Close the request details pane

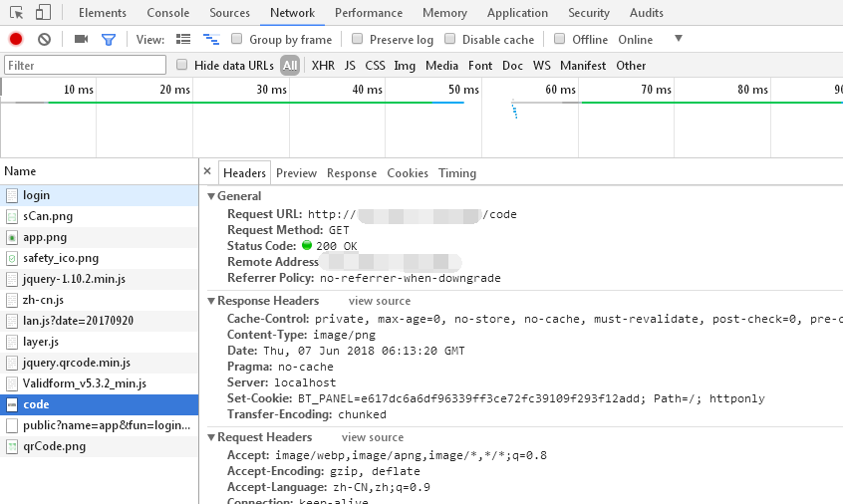point(207,171)
